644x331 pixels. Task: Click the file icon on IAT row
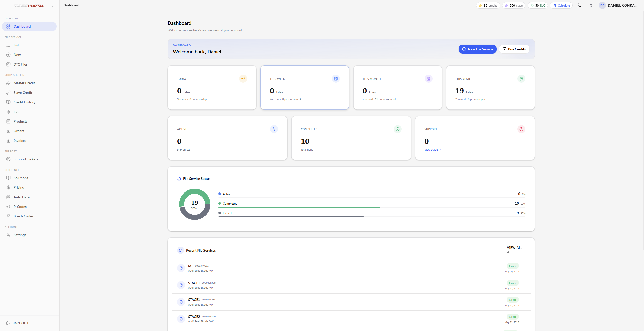pos(181,268)
